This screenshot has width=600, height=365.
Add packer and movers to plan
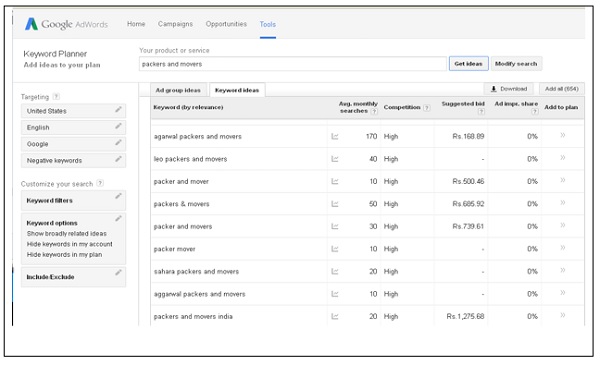tap(562, 225)
